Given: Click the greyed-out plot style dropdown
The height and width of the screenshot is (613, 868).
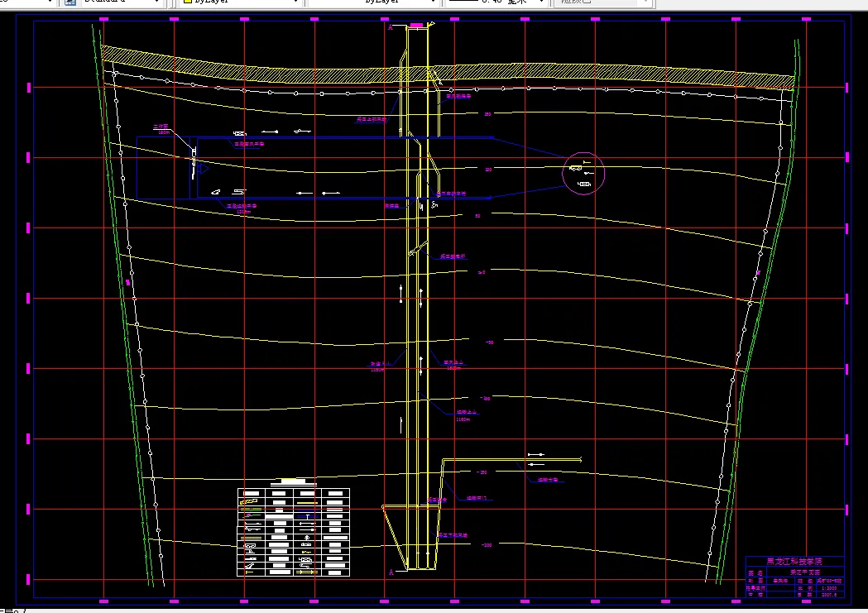Looking at the screenshot, I should click(x=605, y=2).
